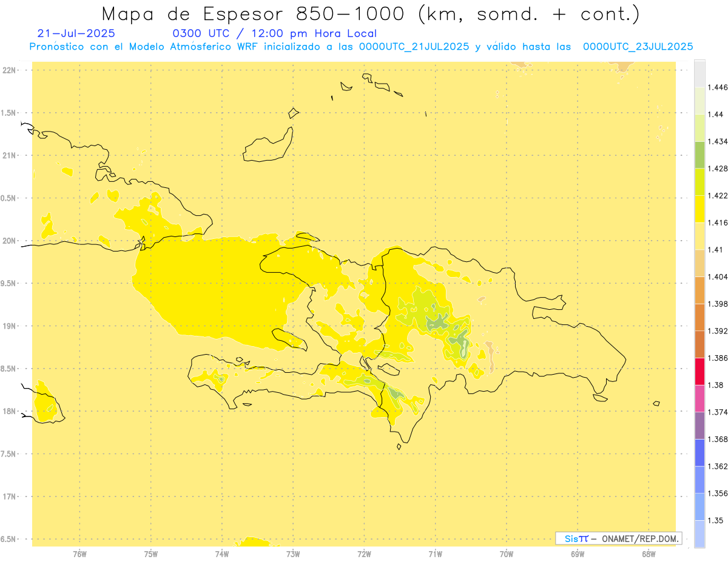Screen dimensions: 728x562
Task: Click the '68W' longitude label
Action: click(649, 554)
